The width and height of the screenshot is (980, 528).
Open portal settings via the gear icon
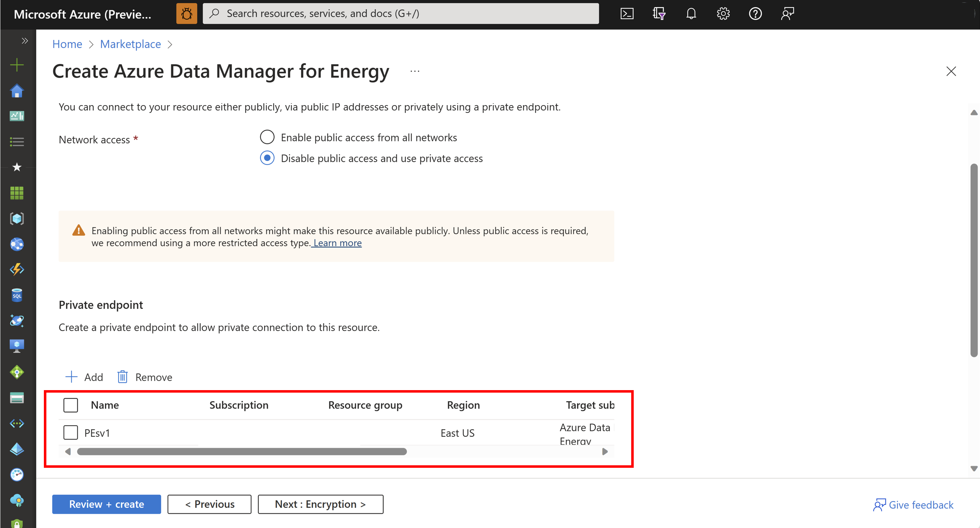coord(723,13)
